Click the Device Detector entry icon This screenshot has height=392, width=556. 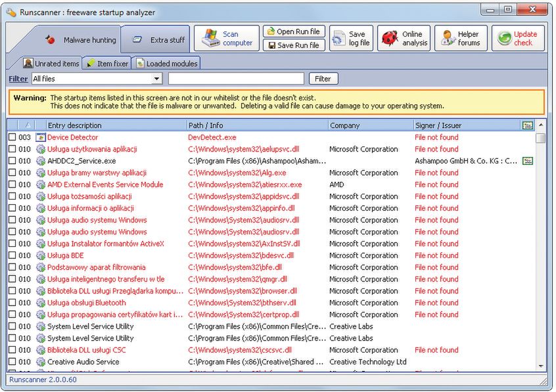41,137
